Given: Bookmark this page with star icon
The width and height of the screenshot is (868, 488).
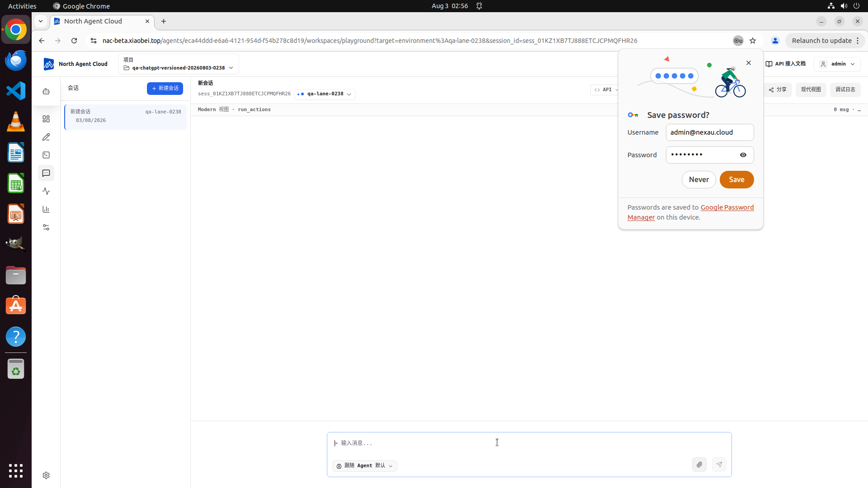Looking at the screenshot, I should tap(753, 41).
